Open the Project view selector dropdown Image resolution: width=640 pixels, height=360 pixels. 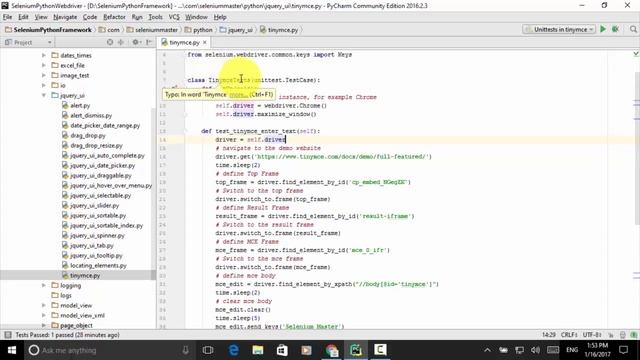pos(28,42)
